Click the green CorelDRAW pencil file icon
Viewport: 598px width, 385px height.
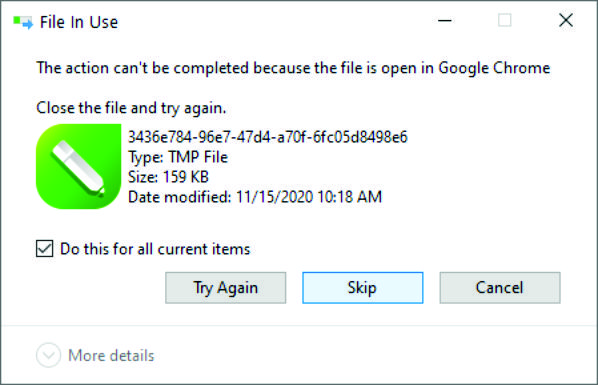click(79, 166)
